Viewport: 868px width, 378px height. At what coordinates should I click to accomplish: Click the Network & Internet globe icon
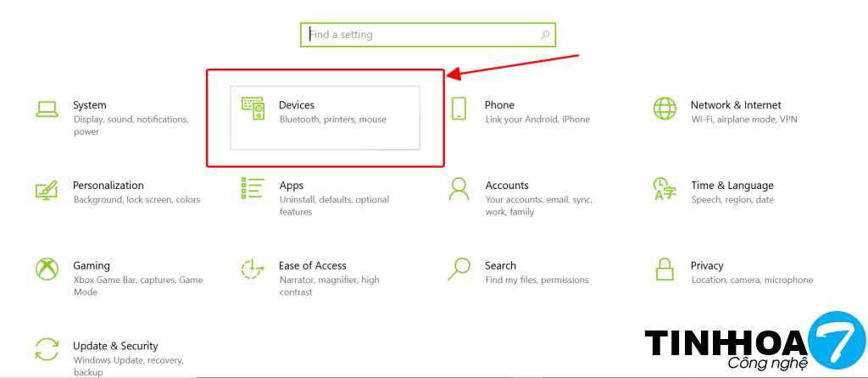(665, 108)
